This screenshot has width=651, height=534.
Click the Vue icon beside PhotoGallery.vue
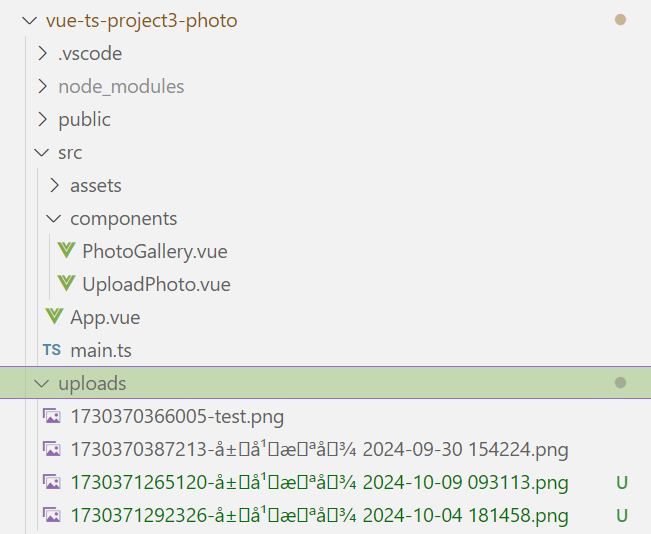click(x=67, y=251)
